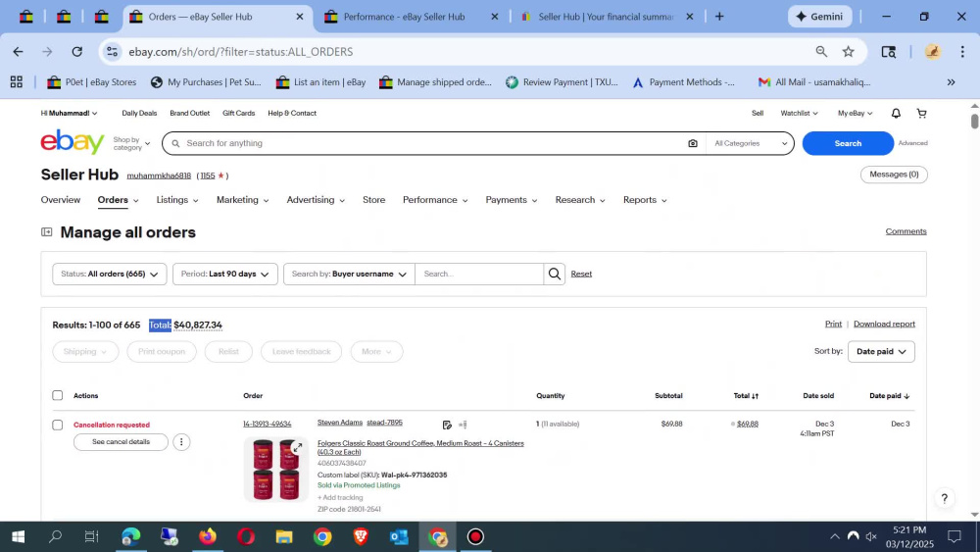Open a new browser tab

[719, 17]
